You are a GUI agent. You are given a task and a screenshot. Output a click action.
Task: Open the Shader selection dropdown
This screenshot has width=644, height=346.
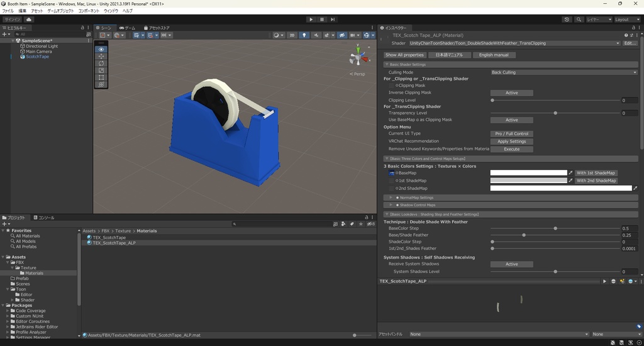(x=514, y=43)
